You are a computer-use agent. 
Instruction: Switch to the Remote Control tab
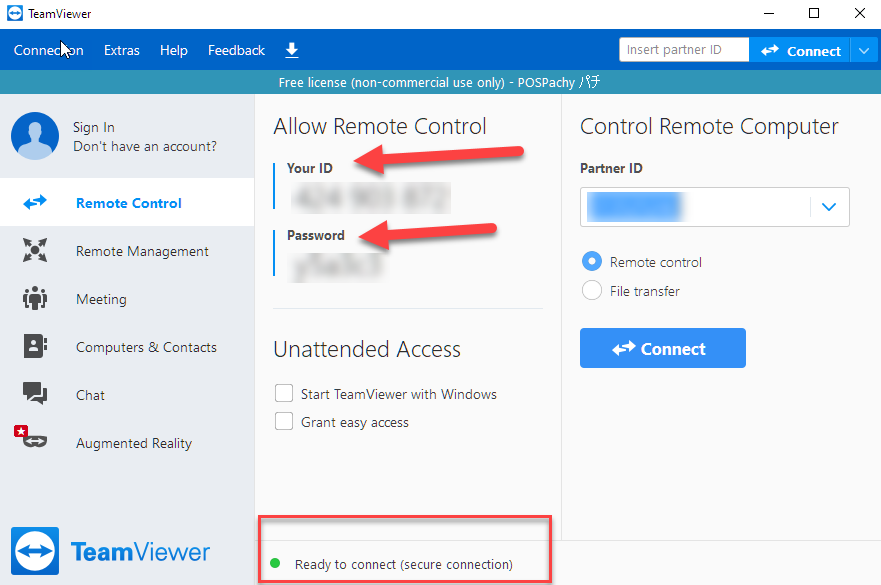click(x=127, y=202)
